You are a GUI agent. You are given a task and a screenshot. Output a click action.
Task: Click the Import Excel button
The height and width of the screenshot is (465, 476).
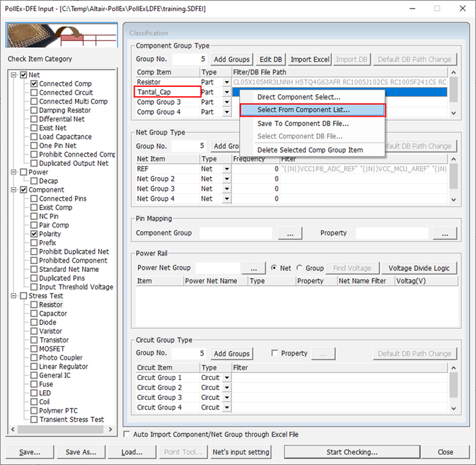[309, 59]
